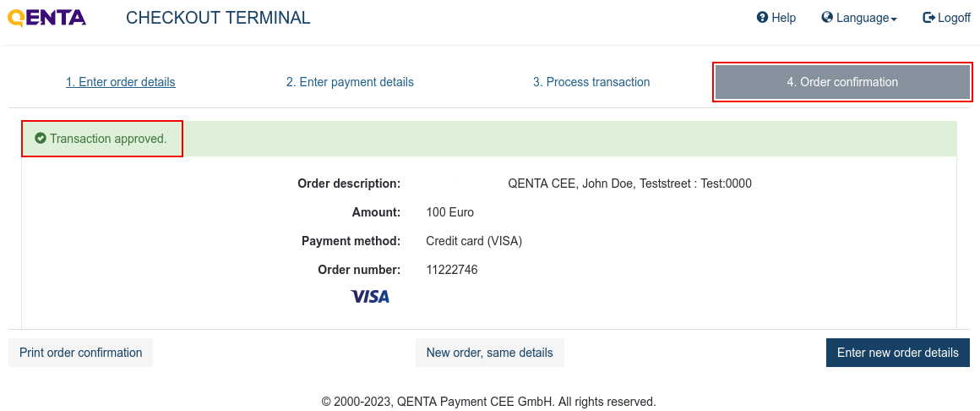
Task: Select the Process transaction step
Action: pyautogui.click(x=591, y=82)
